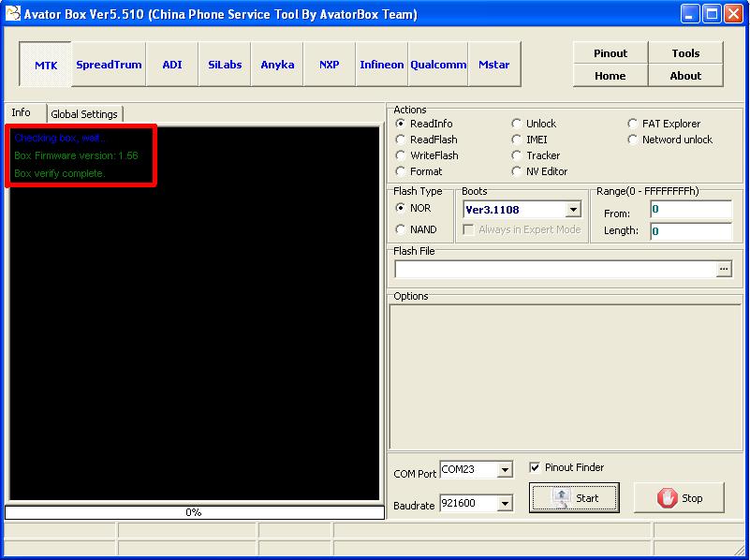Click the 921600 baudrate value

[x=458, y=503]
